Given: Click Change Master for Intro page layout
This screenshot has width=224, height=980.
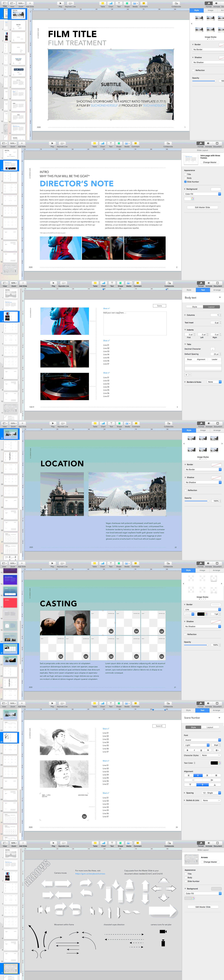Looking at the screenshot, I should tap(210, 162).
